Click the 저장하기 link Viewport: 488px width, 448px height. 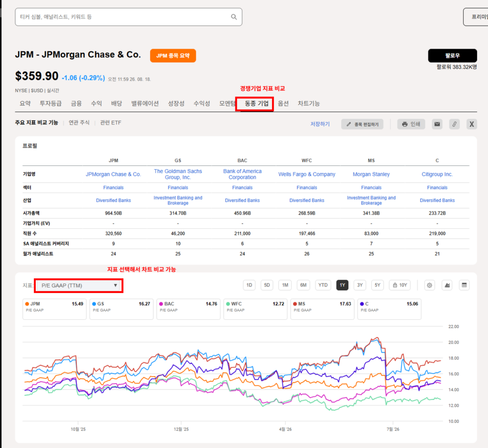click(320, 124)
